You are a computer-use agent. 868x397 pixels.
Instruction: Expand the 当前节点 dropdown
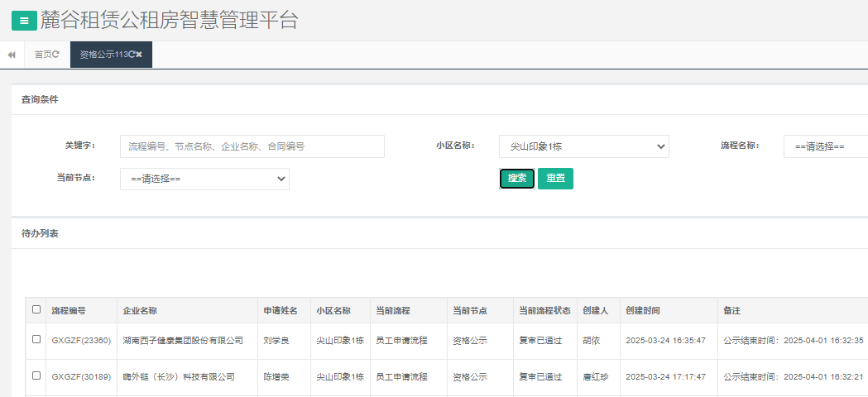[204, 179]
